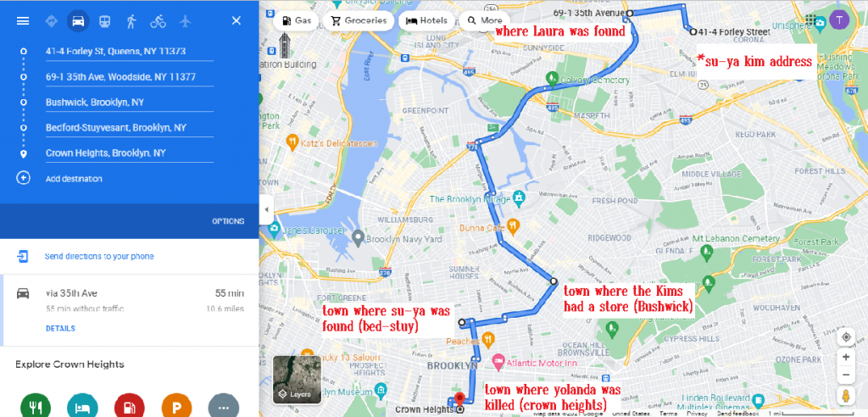The height and width of the screenshot is (417, 868).
Task: Open Street View pegman
Action: point(845,397)
